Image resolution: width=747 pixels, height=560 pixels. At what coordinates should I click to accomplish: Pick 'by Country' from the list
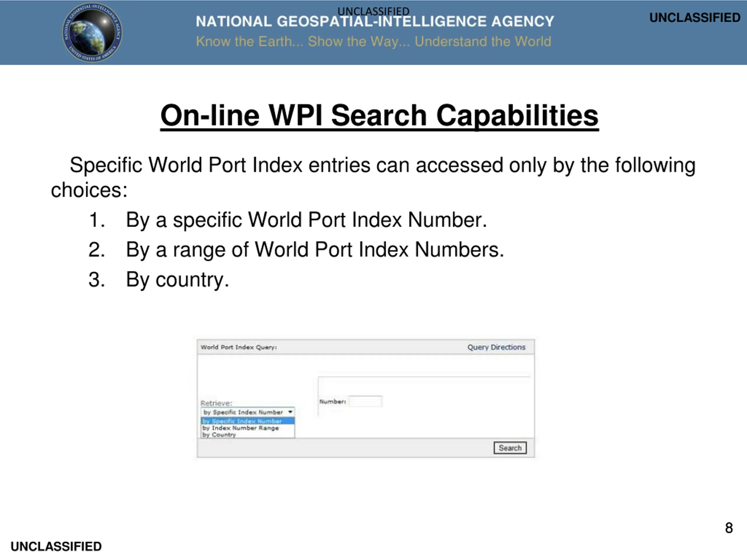click(x=247, y=434)
